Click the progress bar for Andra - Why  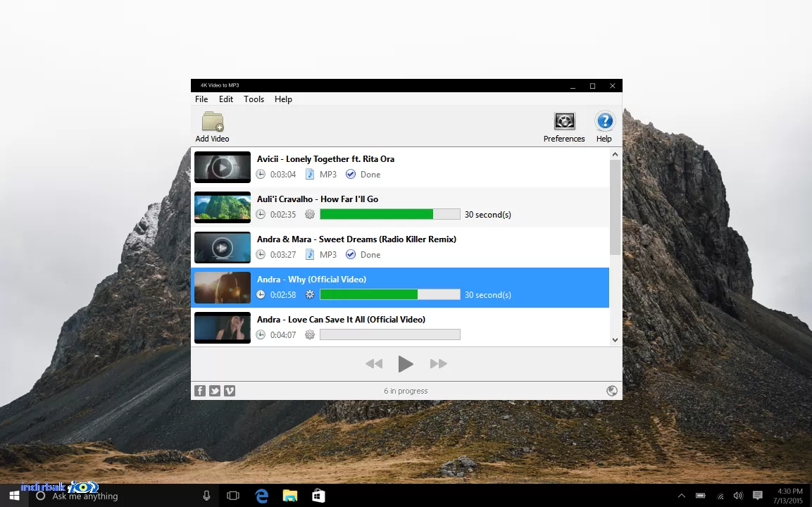tap(390, 294)
